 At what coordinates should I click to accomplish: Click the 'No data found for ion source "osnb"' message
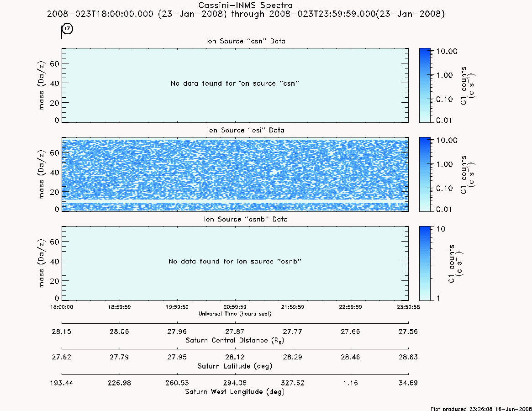[235, 261]
